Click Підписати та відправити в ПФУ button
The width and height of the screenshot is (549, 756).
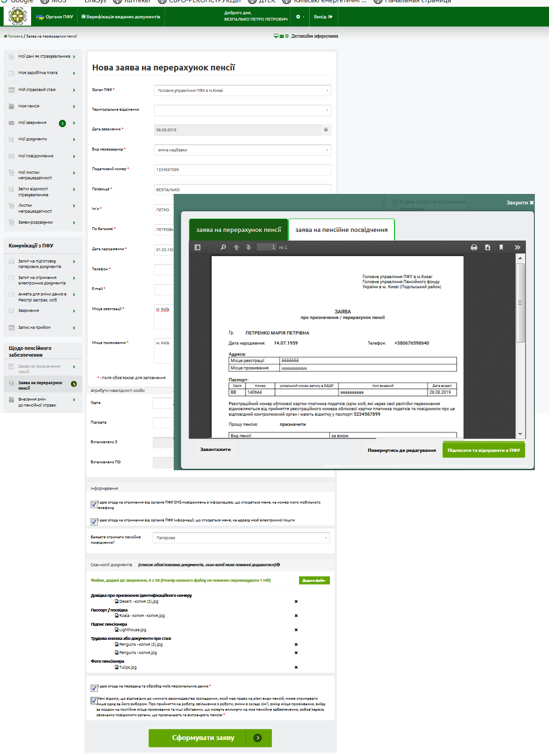click(x=484, y=450)
